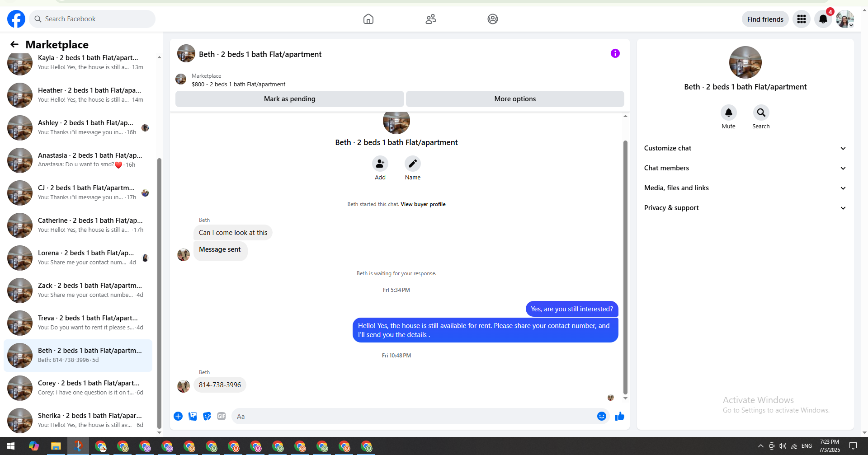
Task: Go back using the Marketplace arrow
Action: [x=14, y=44]
